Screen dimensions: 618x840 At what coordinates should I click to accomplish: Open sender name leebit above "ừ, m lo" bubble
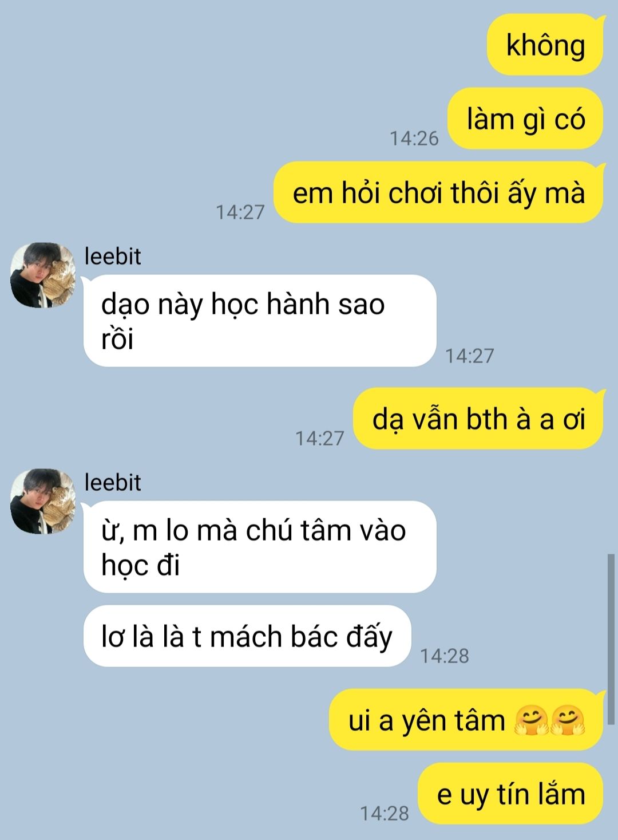[112, 482]
